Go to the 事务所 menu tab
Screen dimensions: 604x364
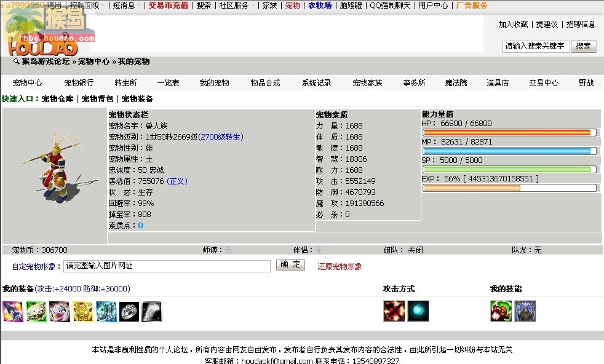(414, 83)
